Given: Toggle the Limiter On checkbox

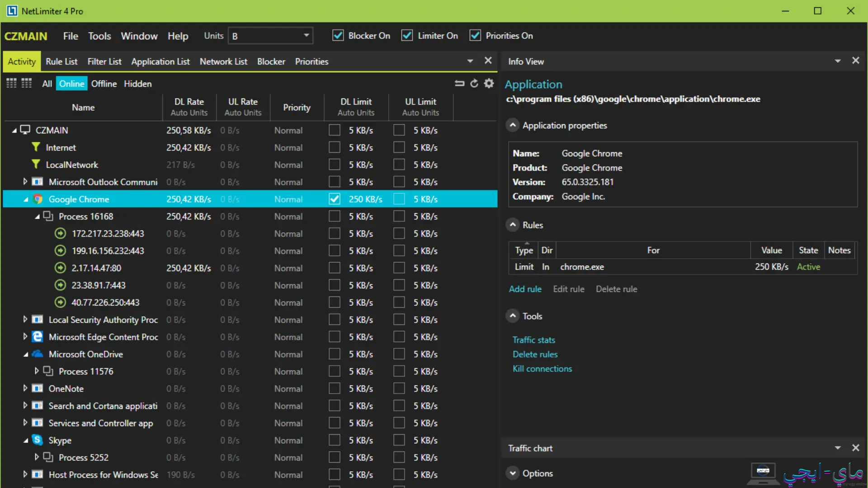Looking at the screenshot, I should click(407, 36).
